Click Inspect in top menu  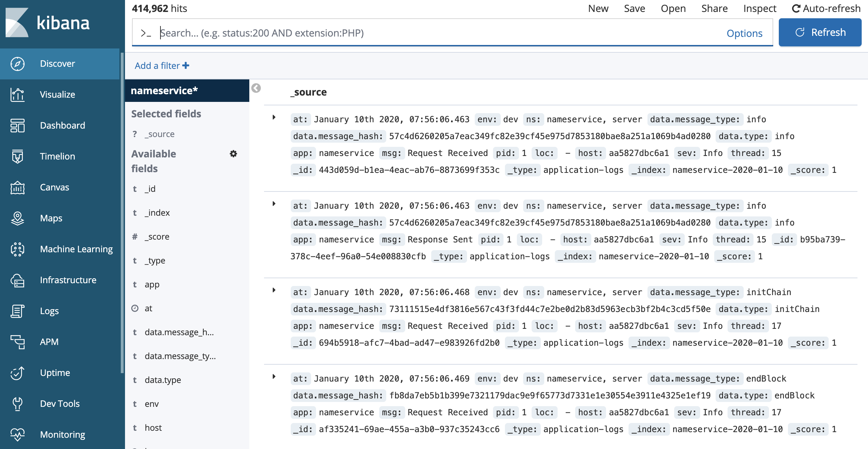[x=759, y=8]
